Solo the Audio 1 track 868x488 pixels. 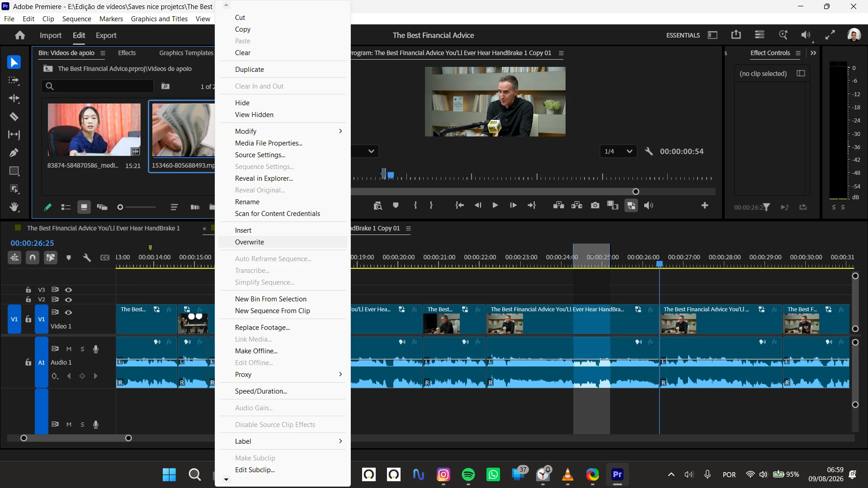click(82, 349)
